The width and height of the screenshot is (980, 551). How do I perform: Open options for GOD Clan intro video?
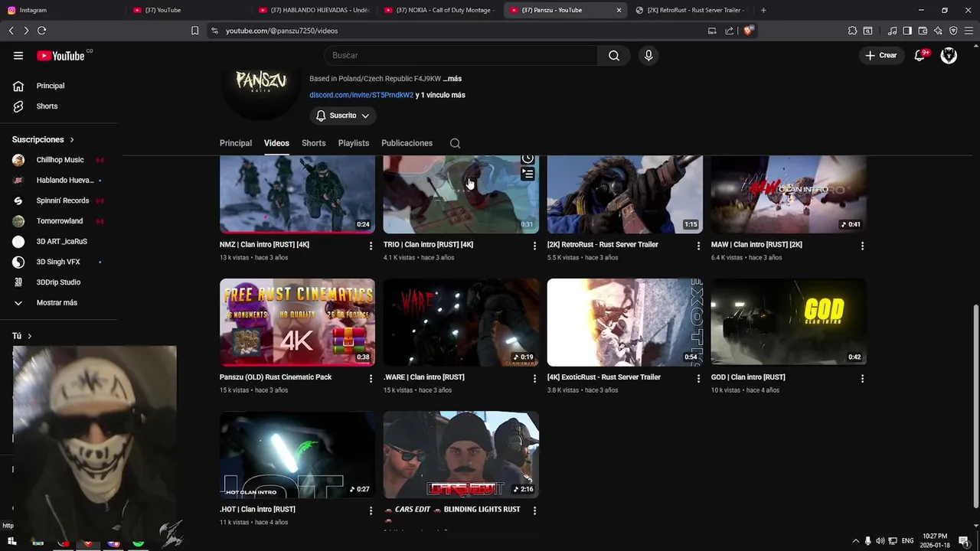pos(862,378)
